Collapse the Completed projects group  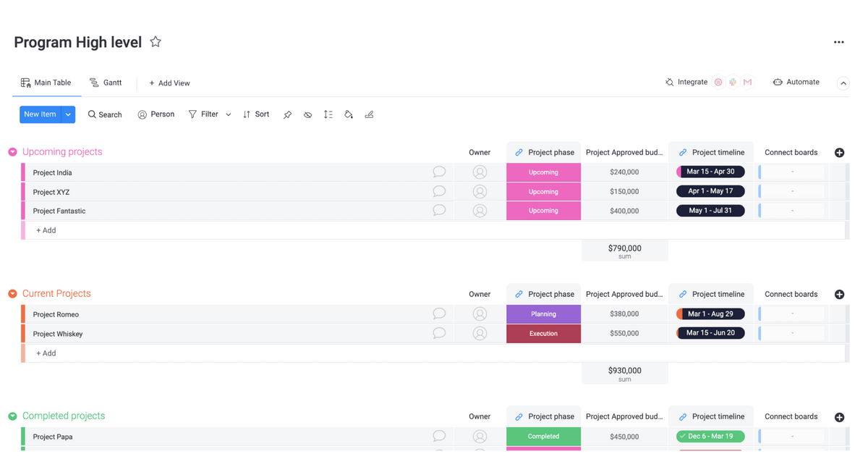[x=12, y=416]
